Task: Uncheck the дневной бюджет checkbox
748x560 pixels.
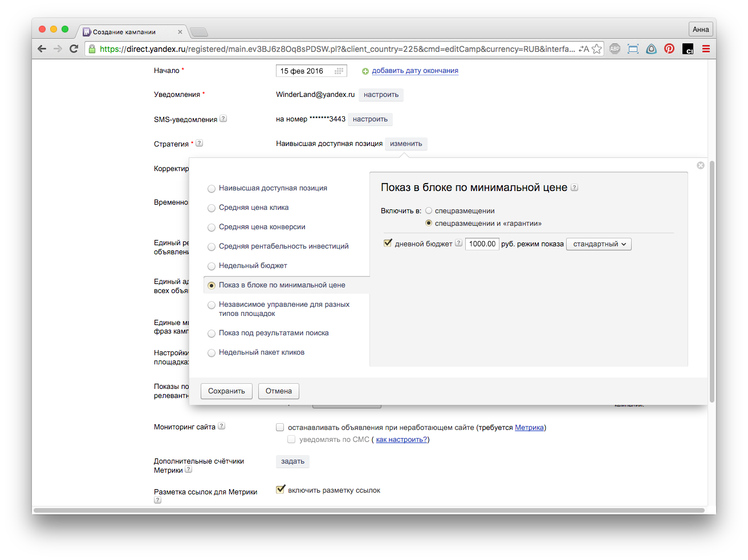Action: [x=388, y=244]
